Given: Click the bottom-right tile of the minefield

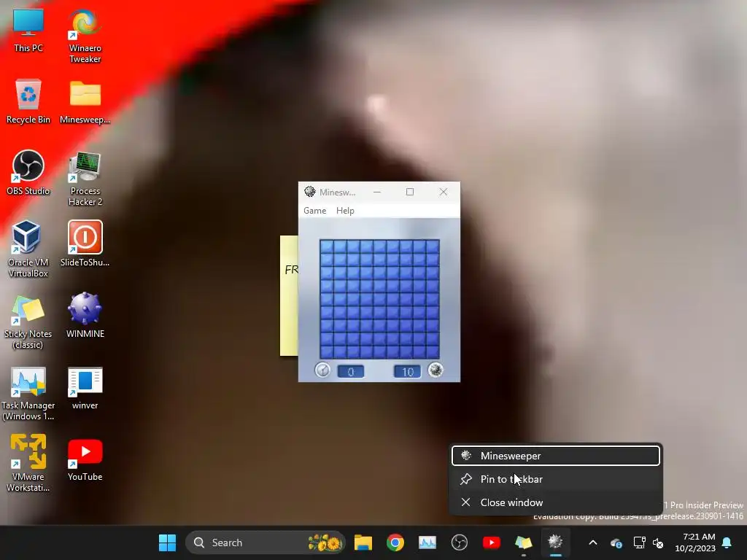Looking at the screenshot, I should (433, 352).
